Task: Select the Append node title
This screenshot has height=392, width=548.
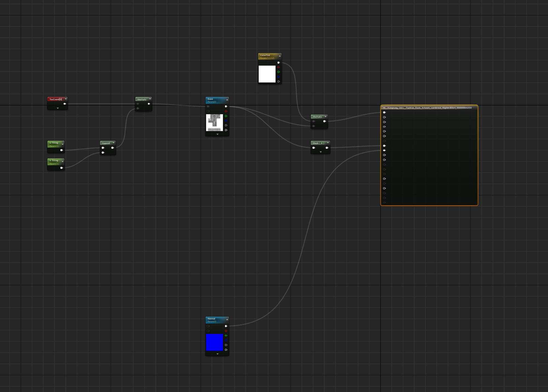Action: (x=106, y=143)
